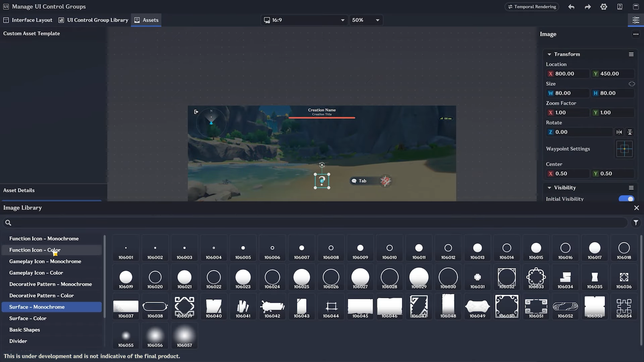
Task: Select Surface - Color category
Action: pos(52,318)
